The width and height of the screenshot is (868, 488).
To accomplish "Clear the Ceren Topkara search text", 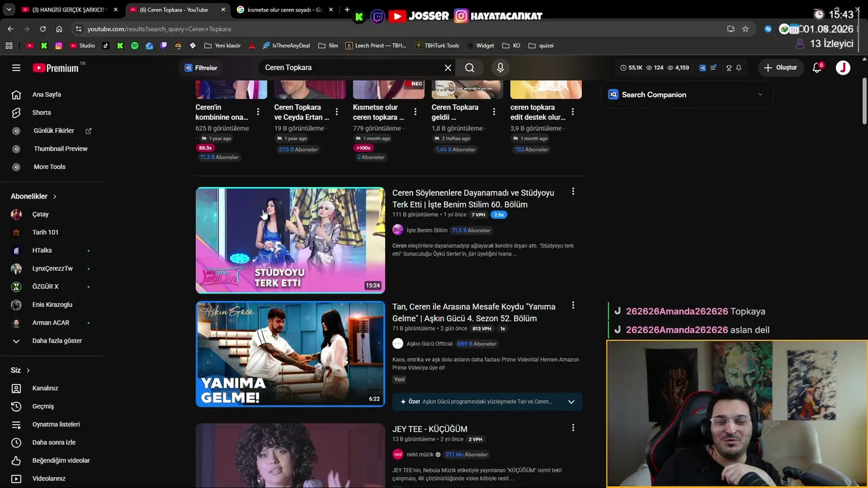I will pyautogui.click(x=448, y=68).
